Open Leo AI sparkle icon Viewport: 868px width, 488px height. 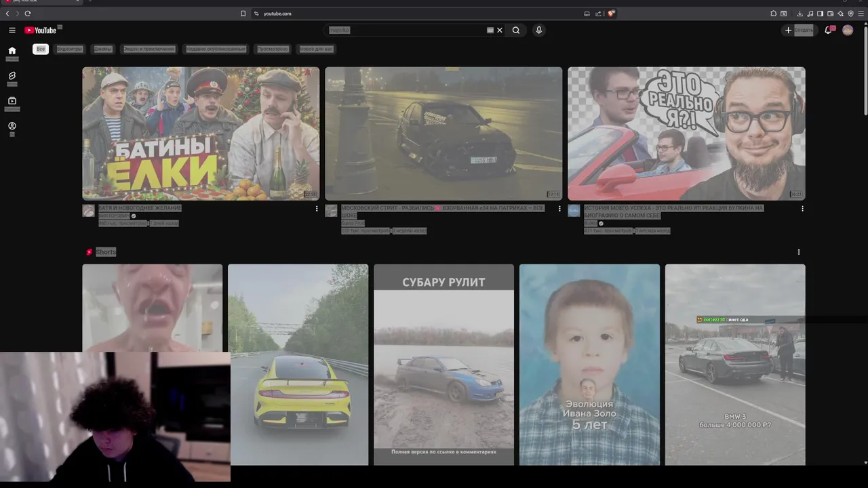(x=840, y=14)
